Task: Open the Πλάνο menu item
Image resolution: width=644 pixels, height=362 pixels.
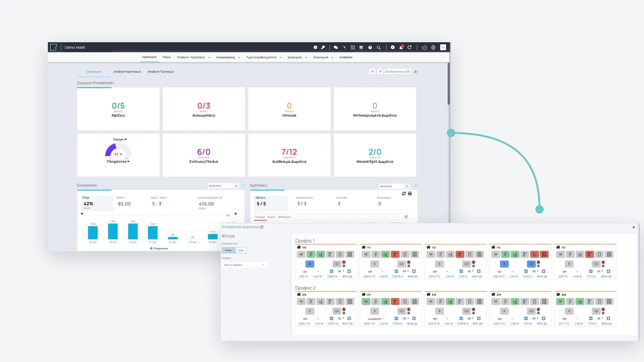Action: [167, 57]
